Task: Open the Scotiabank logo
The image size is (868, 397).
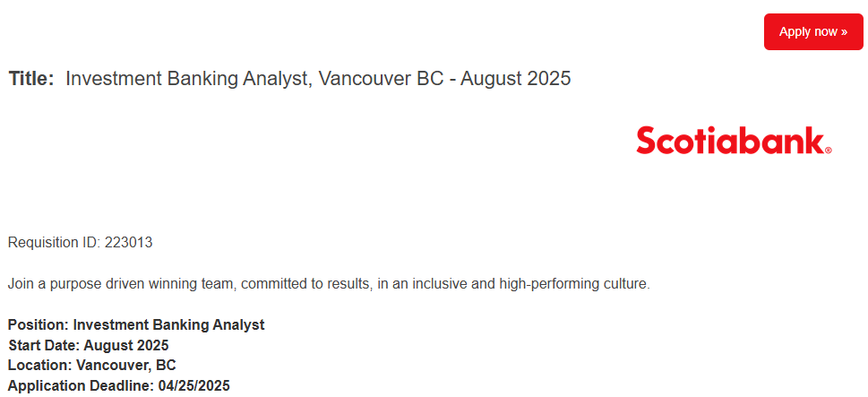Action: click(x=734, y=140)
